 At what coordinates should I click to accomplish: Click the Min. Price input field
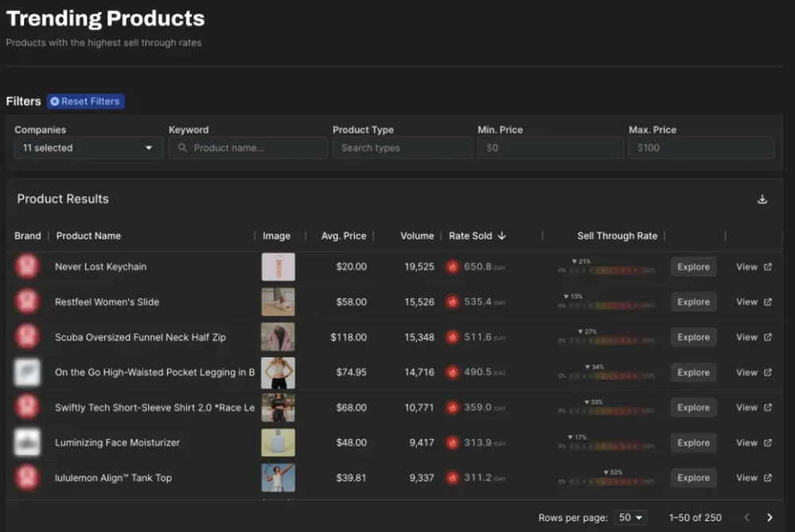click(x=550, y=148)
